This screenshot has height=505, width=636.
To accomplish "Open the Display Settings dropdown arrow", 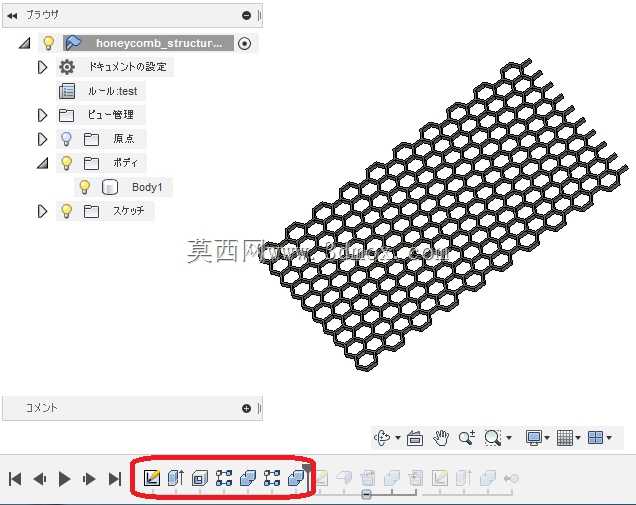I will (x=547, y=438).
